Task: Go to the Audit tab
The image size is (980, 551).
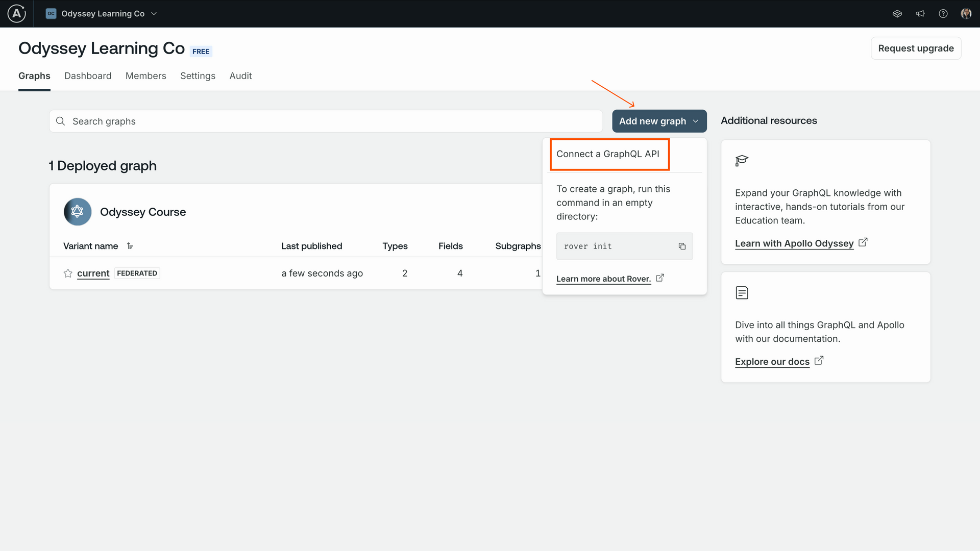Action: tap(240, 76)
